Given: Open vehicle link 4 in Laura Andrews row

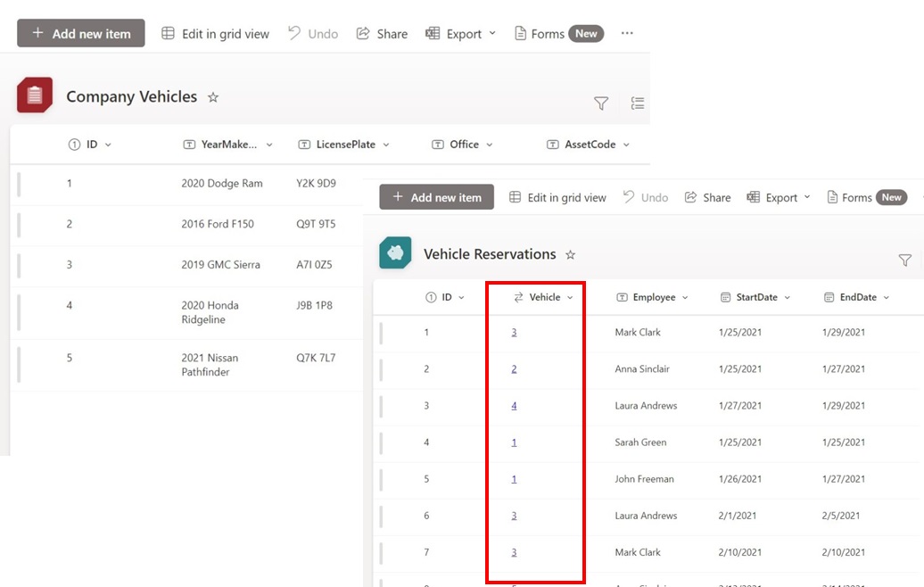Looking at the screenshot, I should click(x=514, y=406).
